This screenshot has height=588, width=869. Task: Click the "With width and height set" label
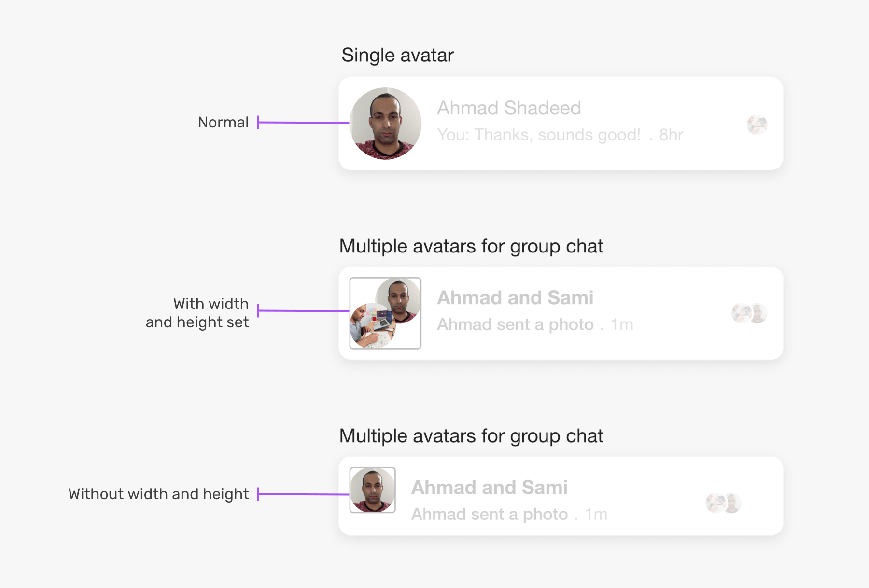pyautogui.click(x=198, y=313)
